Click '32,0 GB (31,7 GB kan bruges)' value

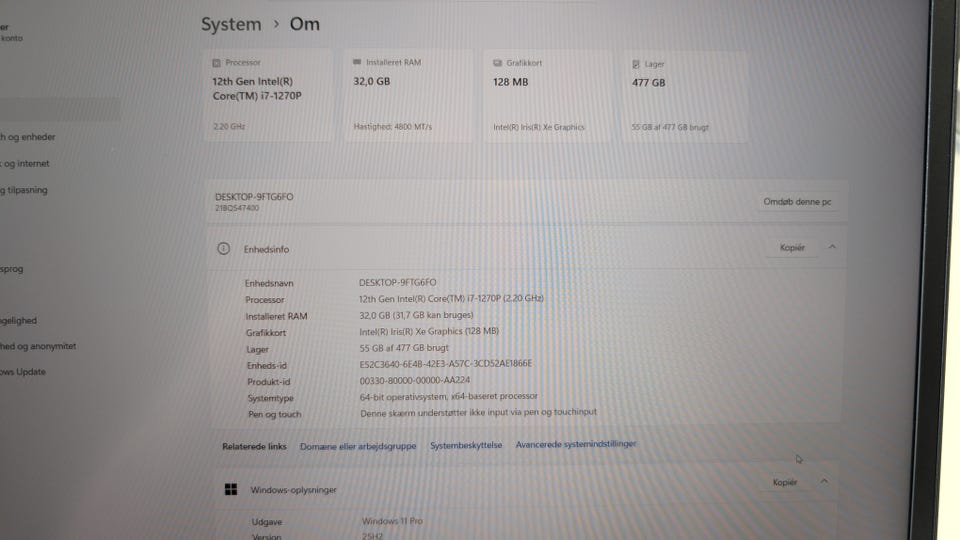pos(416,315)
